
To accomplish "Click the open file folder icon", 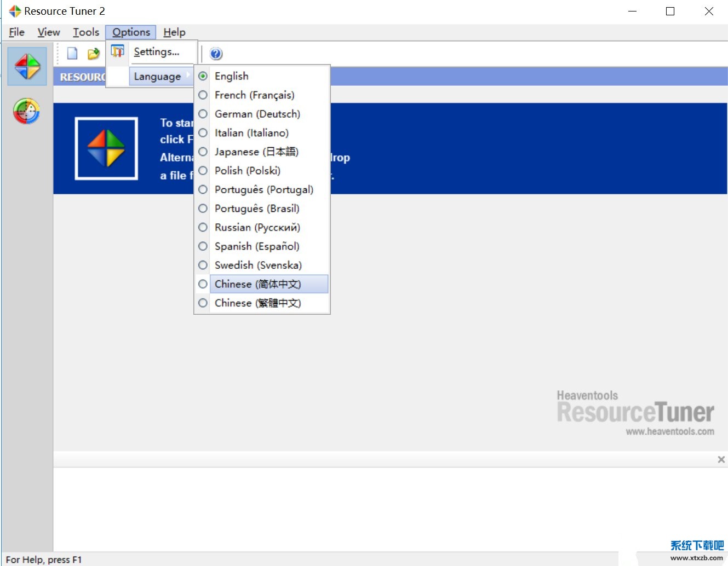I will point(94,53).
